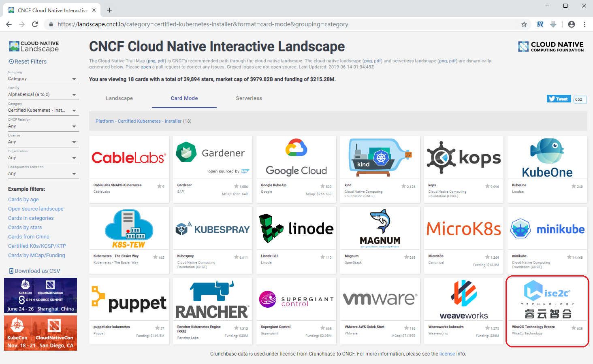The width and height of the screenshot is (593, 364).
Task: Open the VMware AWS Quick Start card logo
Action: click(380, 299)
